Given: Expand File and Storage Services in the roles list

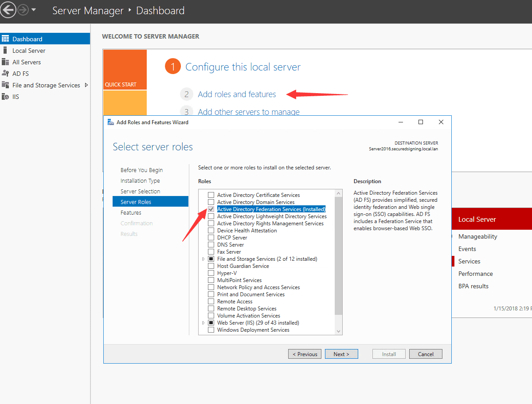Looking at the screenshot, I should [203, 259].
